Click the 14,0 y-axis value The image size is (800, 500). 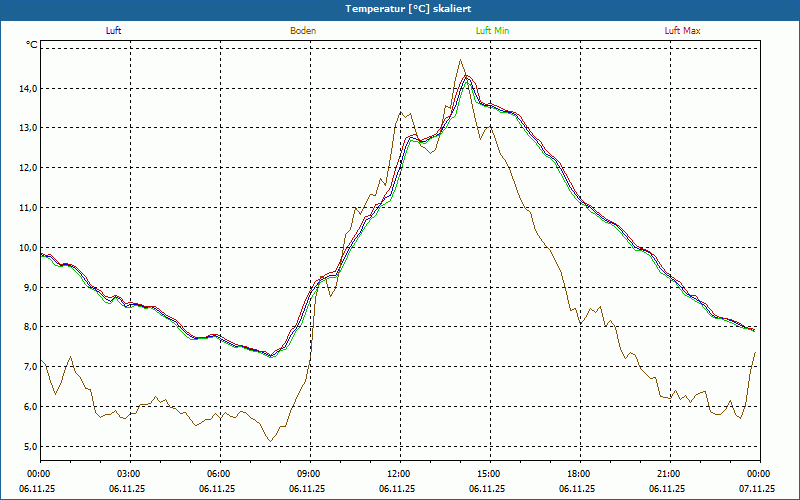(x=25, y=88)
